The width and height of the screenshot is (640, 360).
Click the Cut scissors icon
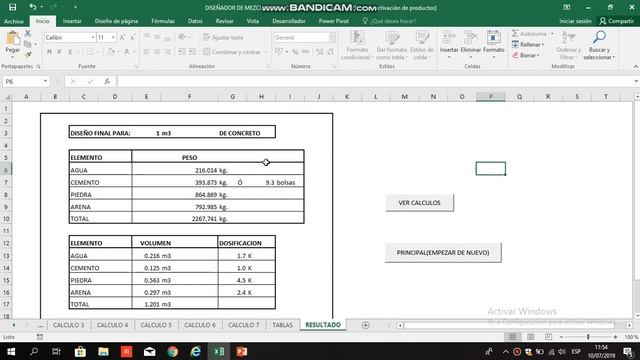[28, 33]
